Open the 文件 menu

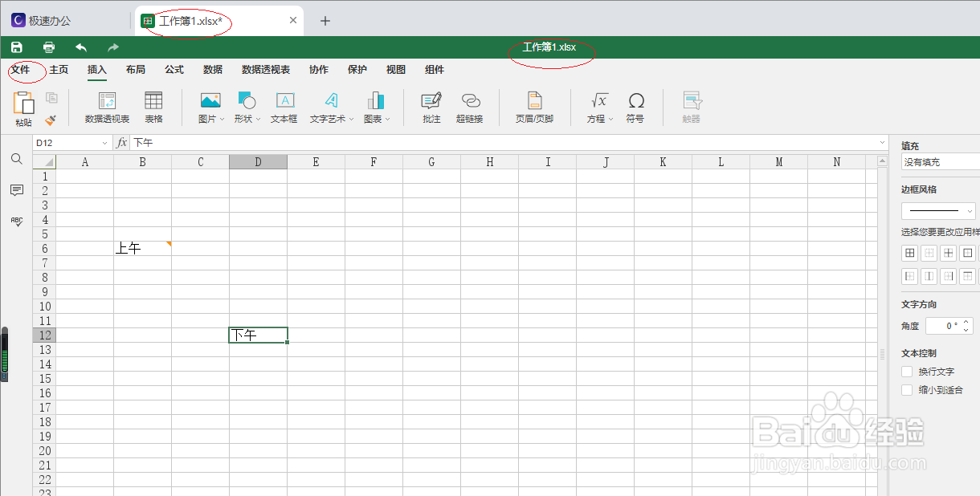(24, 70)
